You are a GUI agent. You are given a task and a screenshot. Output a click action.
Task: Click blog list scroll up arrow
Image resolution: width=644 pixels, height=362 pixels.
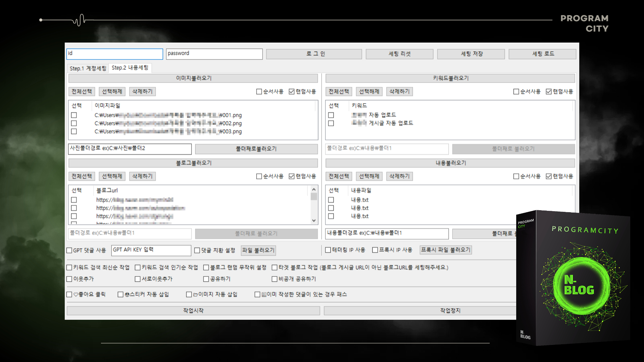(x=314, y=189)
